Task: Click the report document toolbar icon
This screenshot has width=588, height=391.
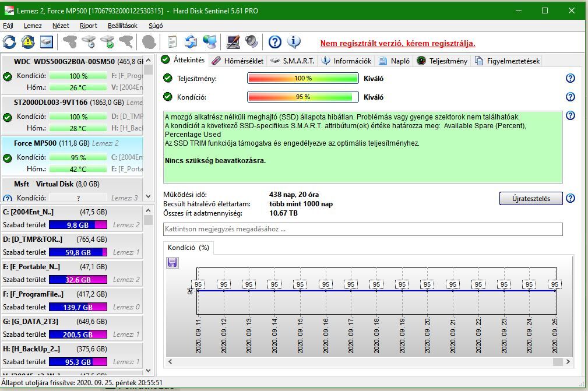Action: pyautogui.click(x=172, y=41)
